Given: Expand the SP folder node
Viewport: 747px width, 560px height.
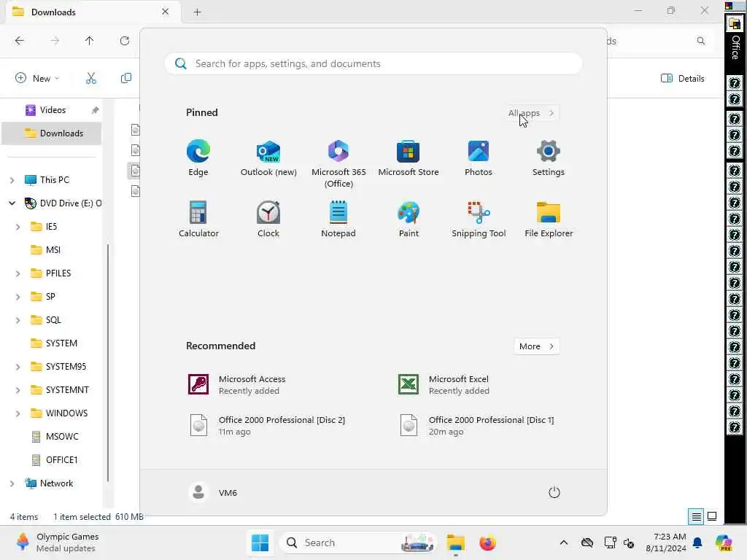Looking at the screenshot, I should 18,297.
